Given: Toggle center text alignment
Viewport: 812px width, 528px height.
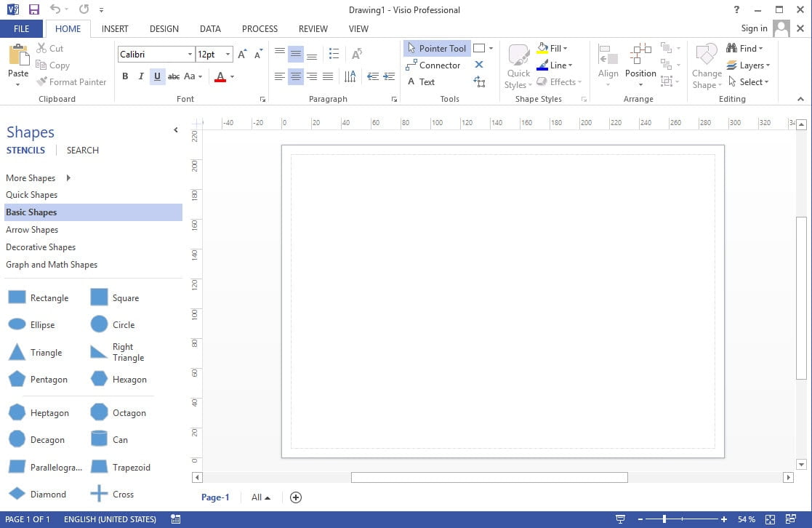Looking at the screenshot, I should [x=295, y=76].
